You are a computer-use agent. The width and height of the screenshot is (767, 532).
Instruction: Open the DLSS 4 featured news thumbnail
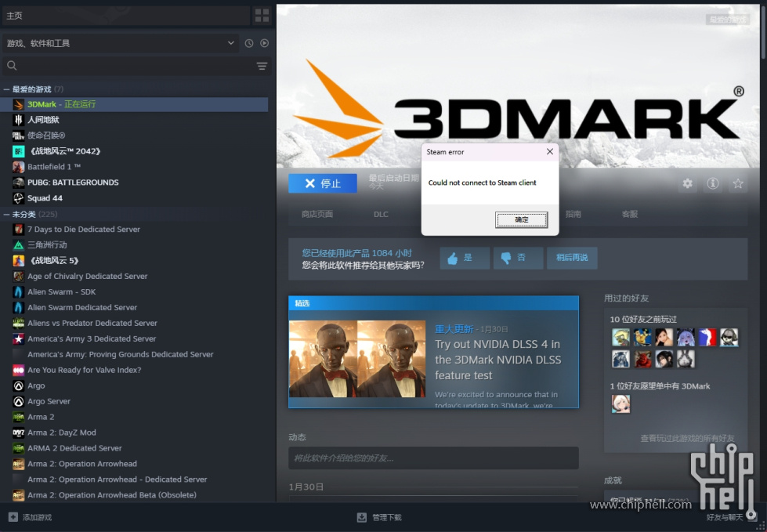click(357, 358)
